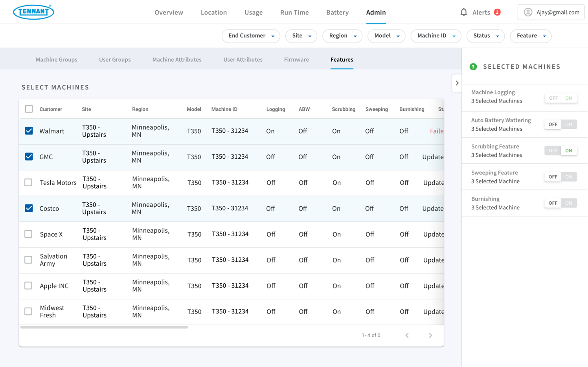588x367 pixels.
Task: Click the Ajay@gmail.com account button
Action: pyautogui.click(x=551, y=12)
